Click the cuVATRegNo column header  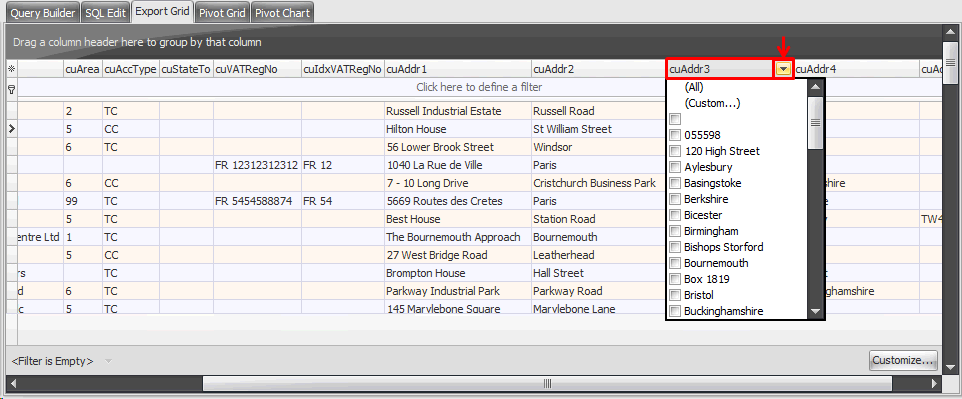[x=257, y=69]
